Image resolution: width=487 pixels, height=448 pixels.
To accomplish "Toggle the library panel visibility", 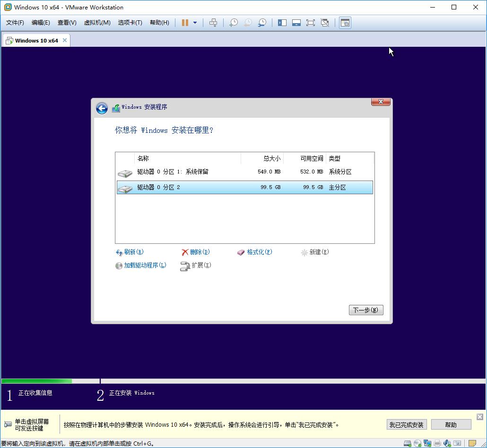I will coord(282,22).
